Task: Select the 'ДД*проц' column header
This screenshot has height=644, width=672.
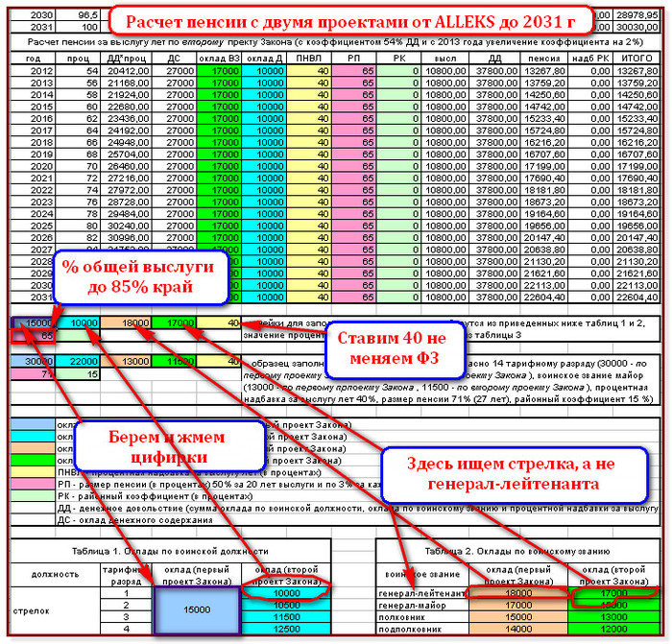Action: point(126,59)
